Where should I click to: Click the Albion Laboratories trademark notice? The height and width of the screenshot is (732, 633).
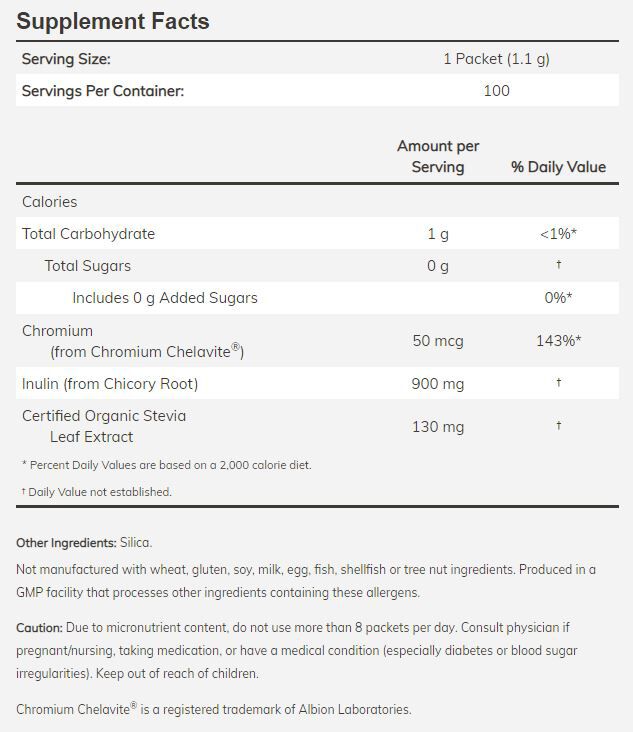point(214,710)
